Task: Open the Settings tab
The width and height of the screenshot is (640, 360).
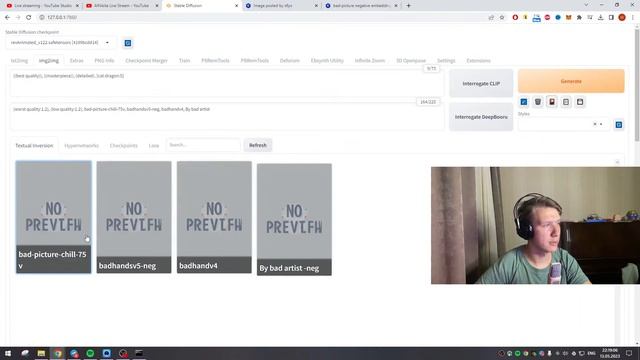Action: tap(446, 60)
